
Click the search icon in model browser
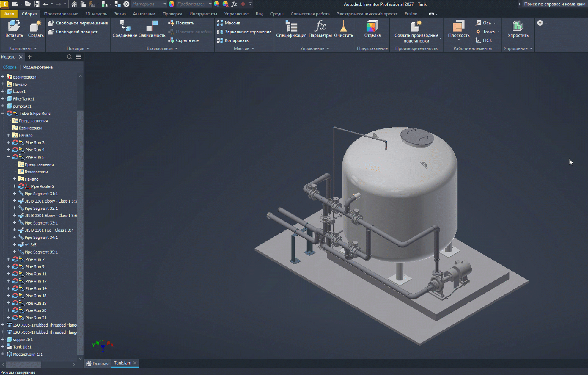69,57
